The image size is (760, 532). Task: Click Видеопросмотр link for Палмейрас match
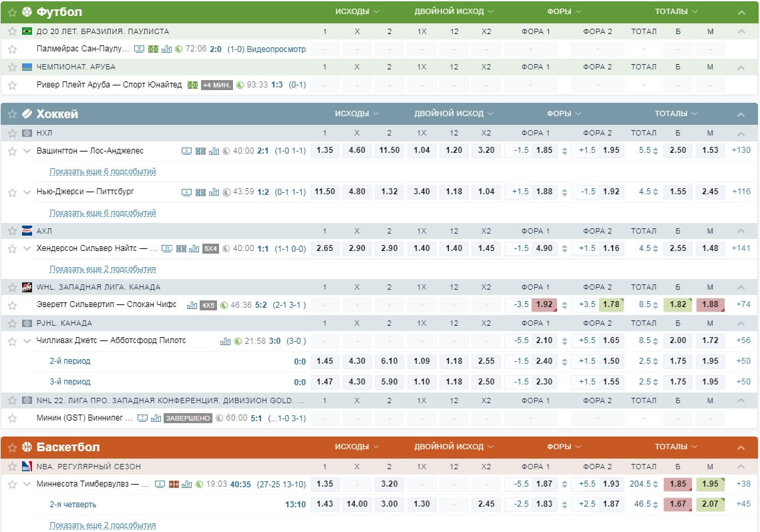click(x=276, y=49)
